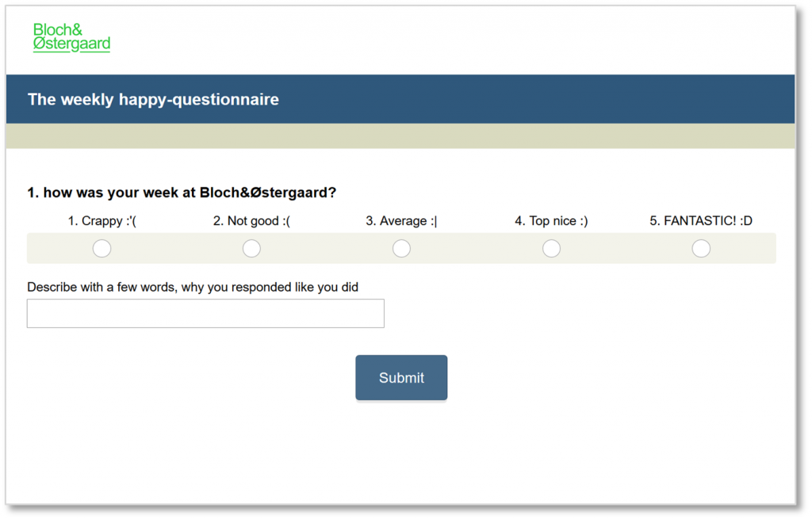
Task: Click the Bloch&Østergaard green logo
Action: (71, 37)
